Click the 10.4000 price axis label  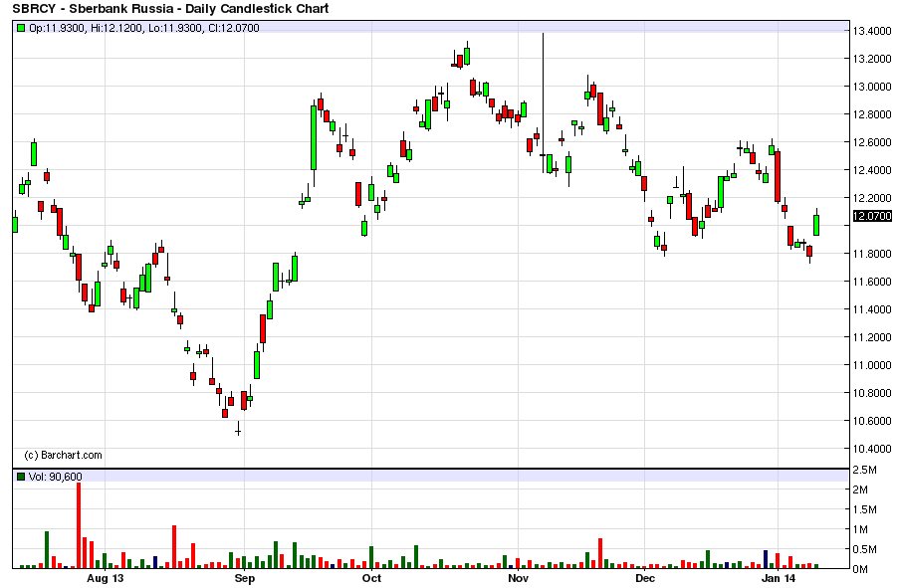(872, 449)
